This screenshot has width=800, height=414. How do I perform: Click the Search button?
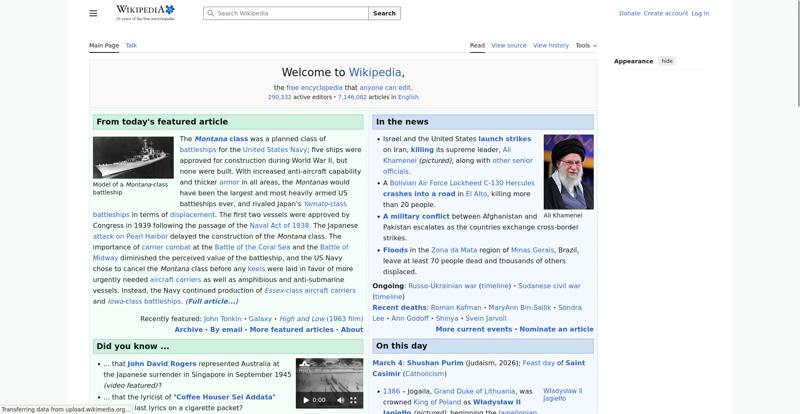tap(385, 13)
